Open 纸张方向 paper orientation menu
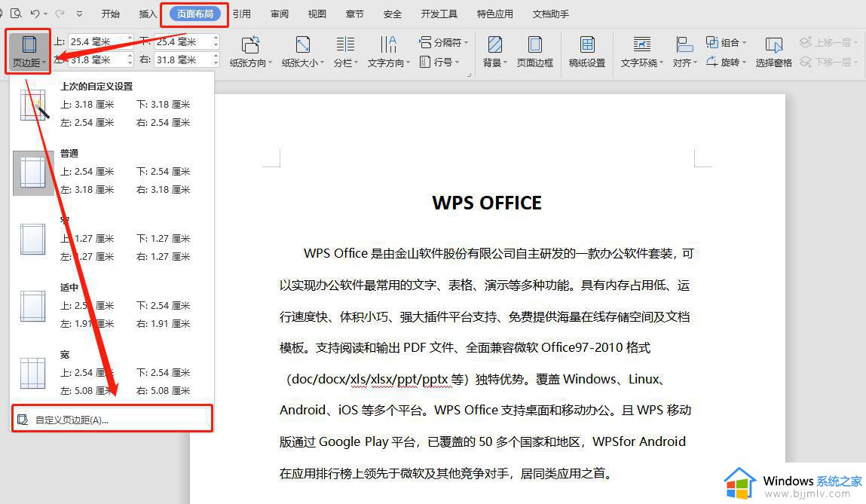The image size is (866, 504). 251,51
